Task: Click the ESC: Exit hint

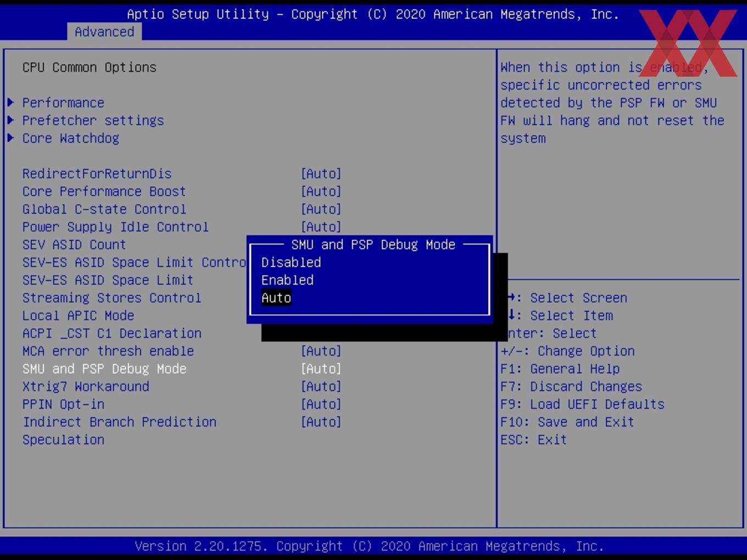Action: pos(533,440)
